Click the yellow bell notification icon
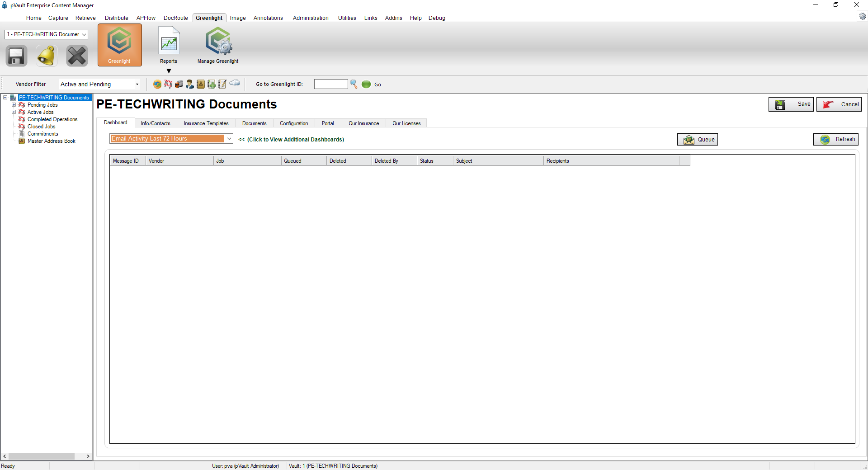 click(x=47, y=56)
